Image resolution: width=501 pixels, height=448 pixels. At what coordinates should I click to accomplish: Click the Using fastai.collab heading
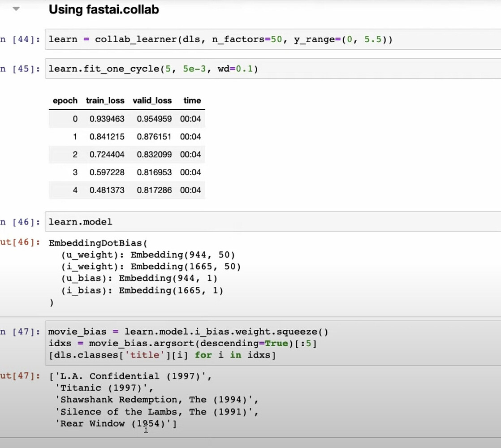(103, 9)
